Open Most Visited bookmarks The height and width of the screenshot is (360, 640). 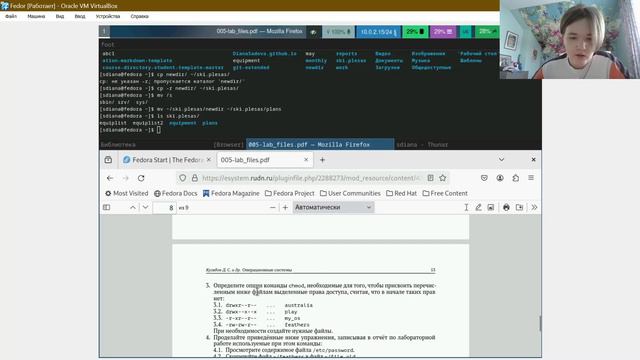pyautogui.click(x=127, y=193)
